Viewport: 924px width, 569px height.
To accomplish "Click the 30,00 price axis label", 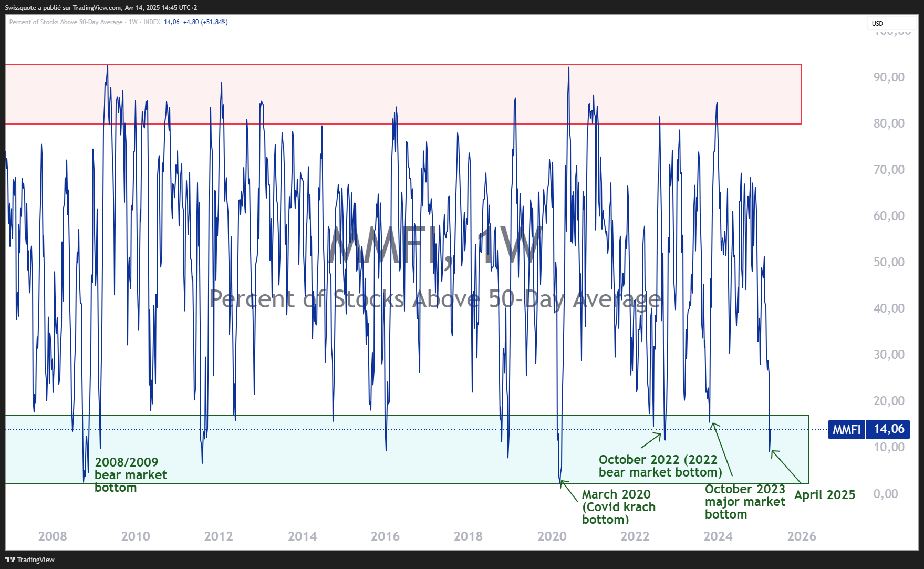I will point(889,355).
